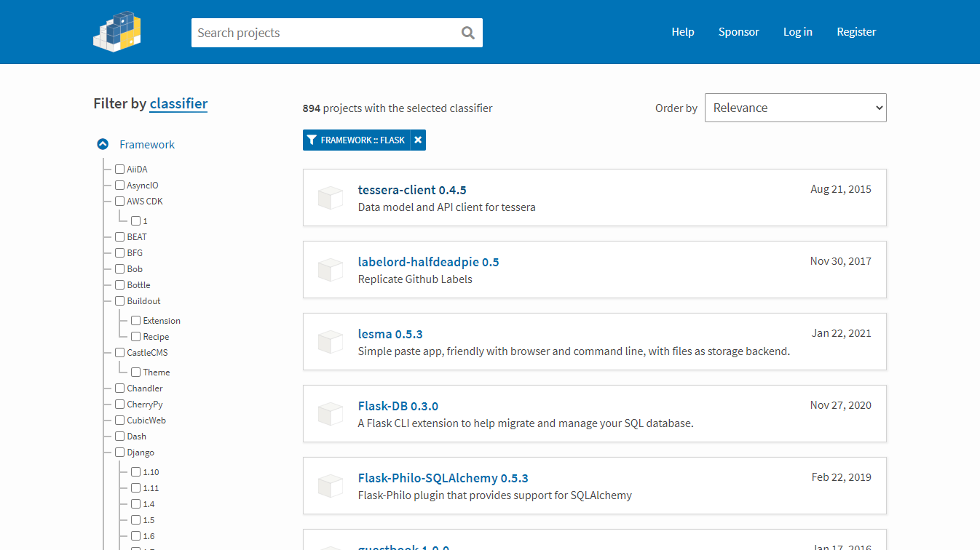Click the PyPI logo icon
Screen dimensions: 980x550
coord(117,31)
